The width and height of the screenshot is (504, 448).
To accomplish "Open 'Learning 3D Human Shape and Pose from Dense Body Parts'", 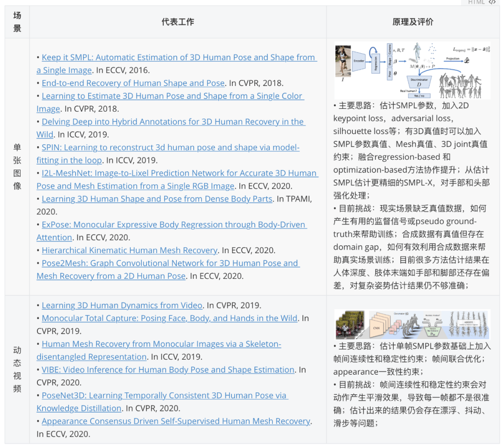I will pyautogui.click(x=157, y=199).
